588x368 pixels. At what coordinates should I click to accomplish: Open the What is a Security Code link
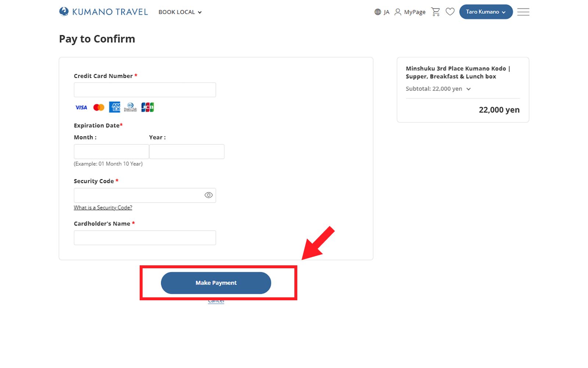point(103,208)
